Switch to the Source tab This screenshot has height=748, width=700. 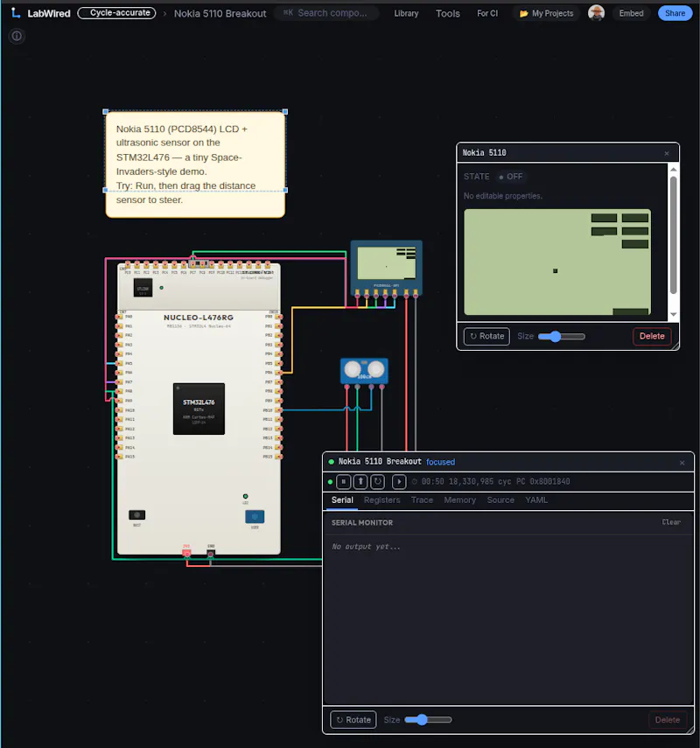[500, 500]
